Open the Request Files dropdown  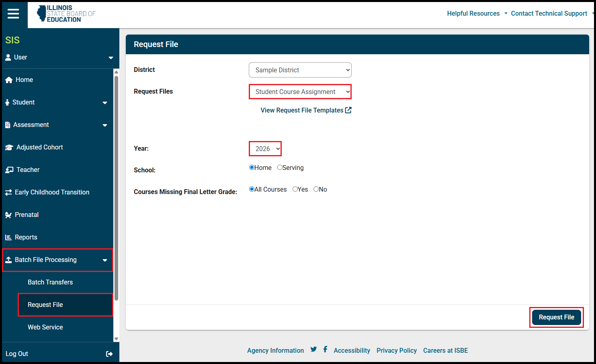300,92
